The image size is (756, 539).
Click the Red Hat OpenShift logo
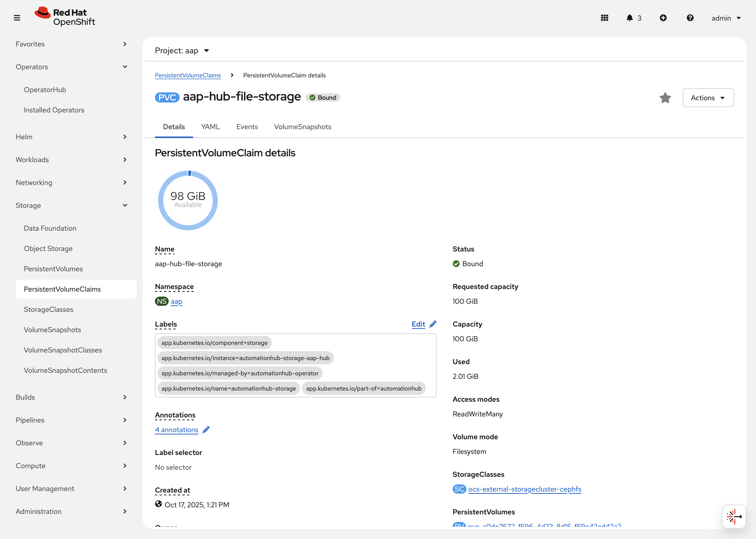click(65, 16)
